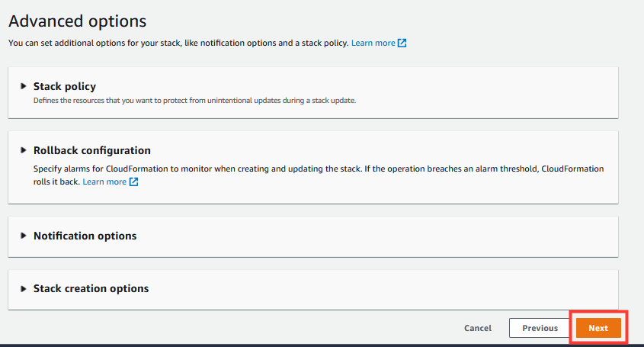This screenshot has width=644, height=347.
Task: Click the orange Next button
Action: (x=598, y=328)
